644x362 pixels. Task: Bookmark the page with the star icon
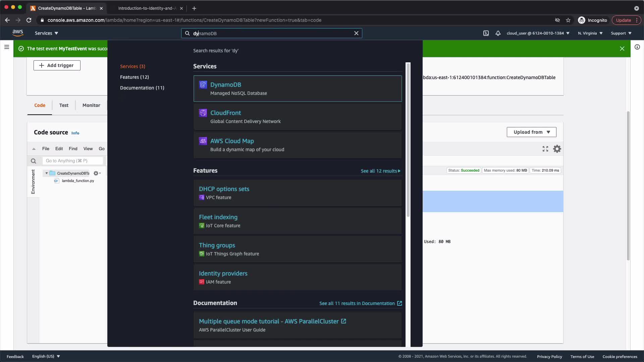coord(568,20)
